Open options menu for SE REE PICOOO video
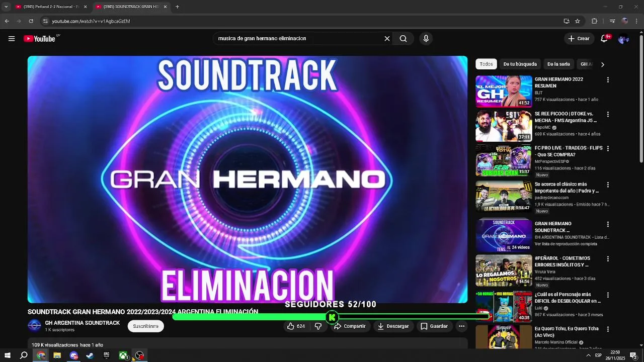Screen dimensions: 644x362 [608, 115]
